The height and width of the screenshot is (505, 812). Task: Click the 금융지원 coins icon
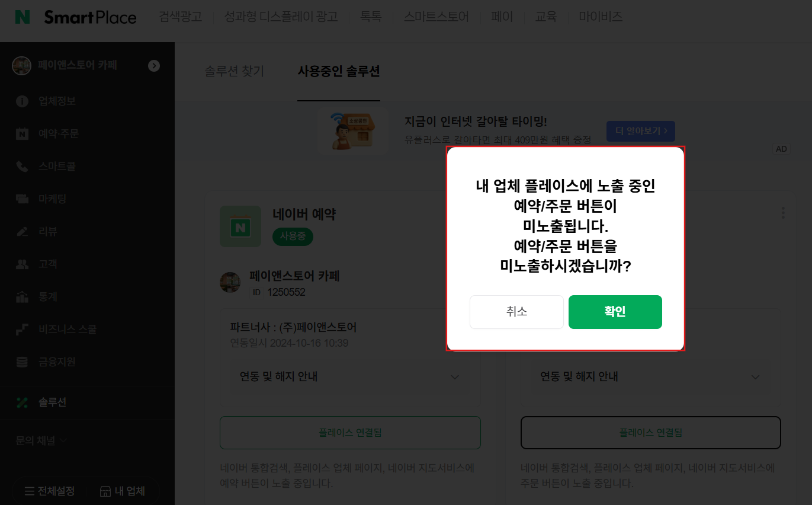click(x=22, y=362)
